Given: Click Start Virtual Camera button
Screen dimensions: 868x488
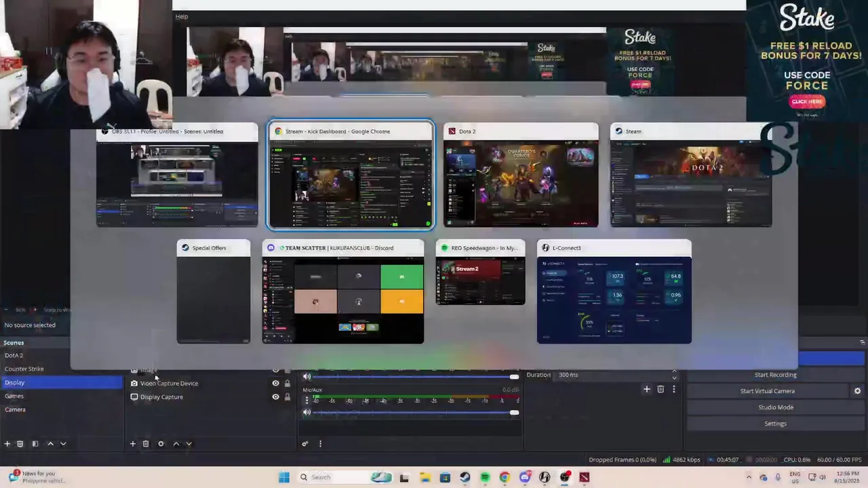Looking at the screenshot, I should [767, 391].
